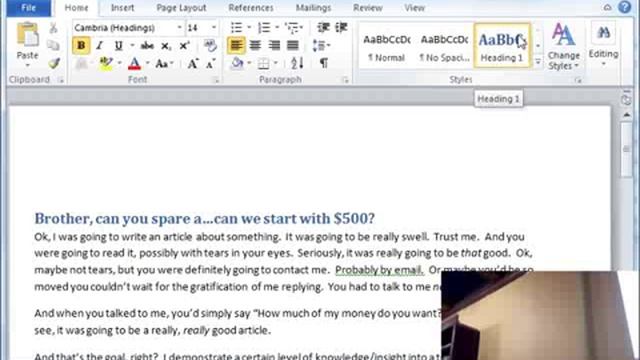The height and width of the screenshot is (360, 640).
Task: Switch to the References tab
Action: point(251,8)
